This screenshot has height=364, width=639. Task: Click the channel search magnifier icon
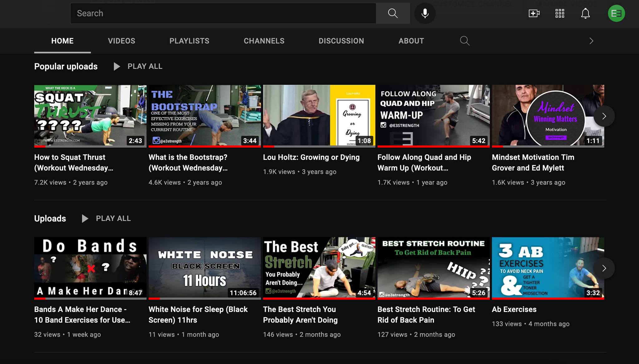pyautogui.click(x=465, y=41)
